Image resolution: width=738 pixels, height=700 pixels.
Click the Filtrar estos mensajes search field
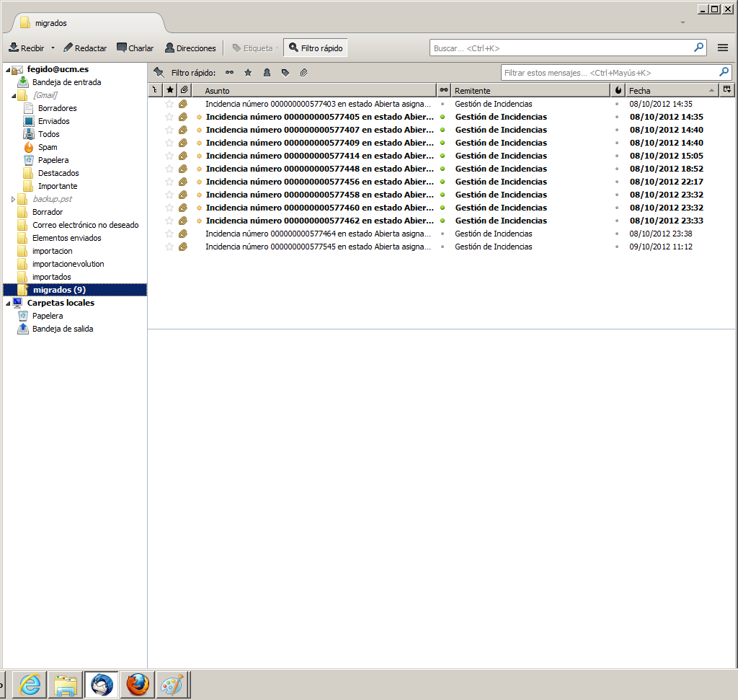(609, 73)
